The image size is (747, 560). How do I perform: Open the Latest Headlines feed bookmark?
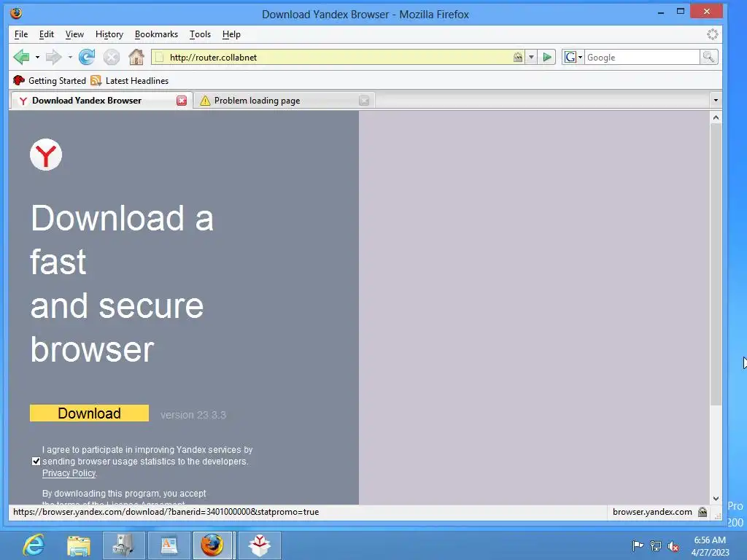point(130,80)
